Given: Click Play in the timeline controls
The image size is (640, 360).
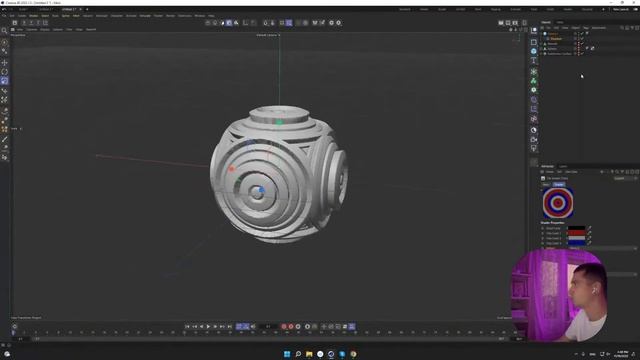Looking at the screenshot, I should click(208, 327).
